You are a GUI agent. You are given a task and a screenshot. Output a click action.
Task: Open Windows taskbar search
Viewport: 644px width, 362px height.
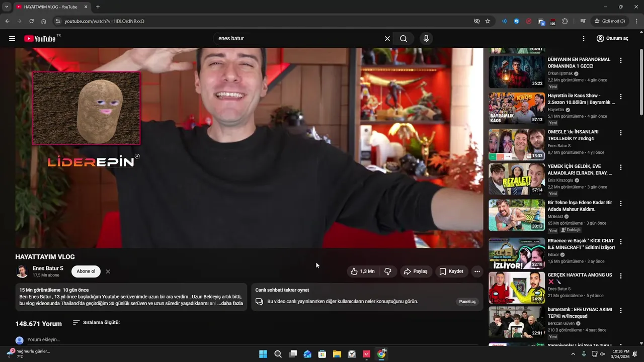(278, 354)
